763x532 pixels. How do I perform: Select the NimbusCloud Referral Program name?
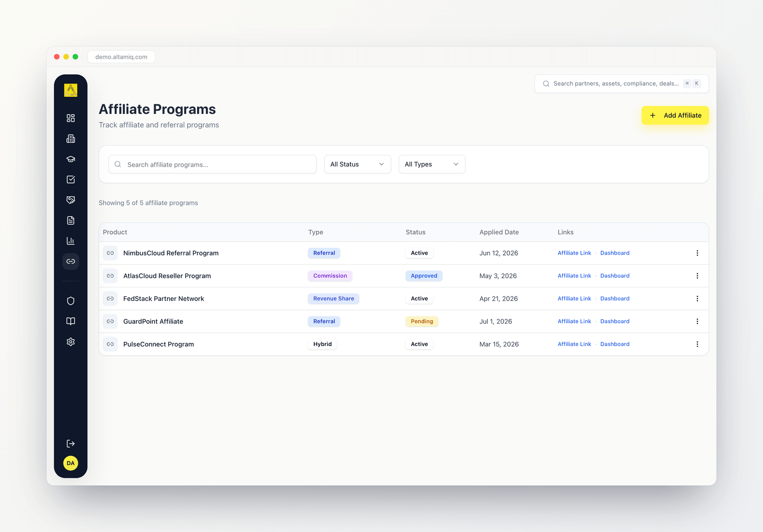click(x=171, y=253)
